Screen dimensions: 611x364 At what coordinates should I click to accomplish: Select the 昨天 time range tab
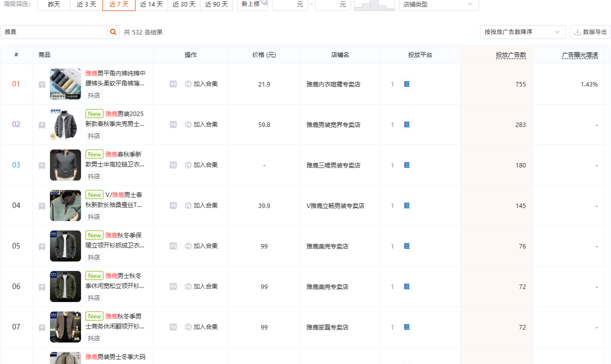pos(54,4)
